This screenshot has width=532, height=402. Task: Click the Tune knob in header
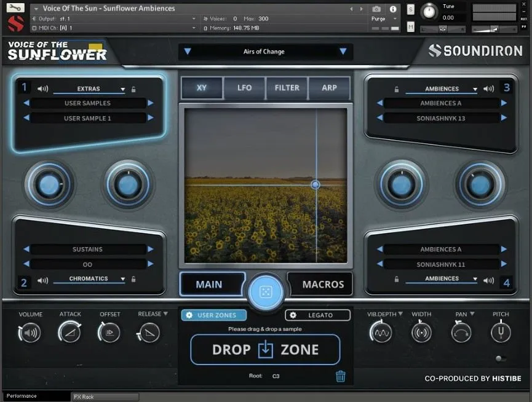(429, 12)
